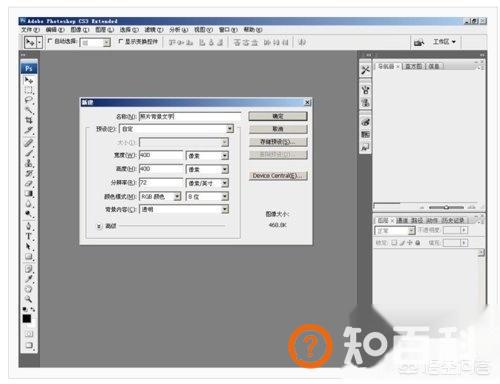Enable the Auto-Select checkbox in options bar
Viewport: 500px width, 384px height.
(x=50, y=41)
